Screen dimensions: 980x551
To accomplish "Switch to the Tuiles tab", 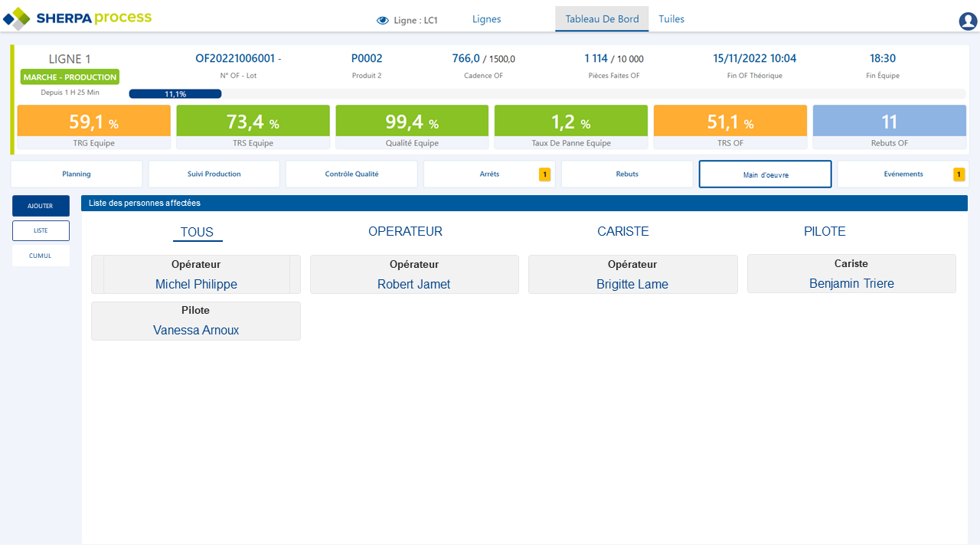I will pyautogui.click(x=671, y=19).
